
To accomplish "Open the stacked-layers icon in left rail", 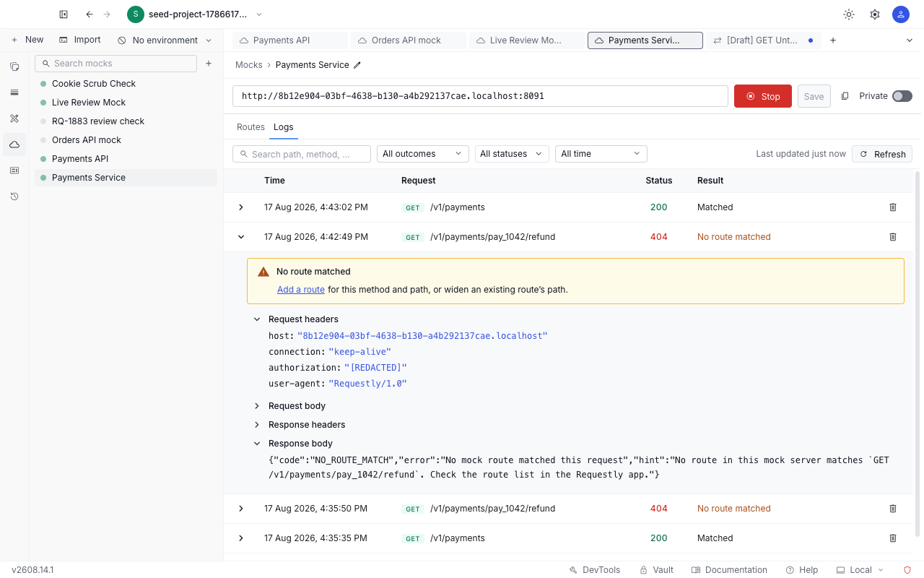I will tap(14, 92).
